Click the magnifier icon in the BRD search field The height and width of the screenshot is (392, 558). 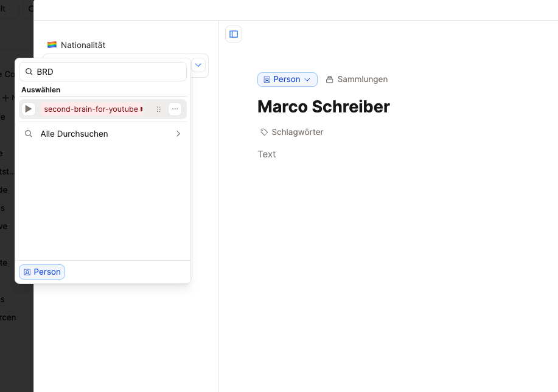tap(29, 72)
